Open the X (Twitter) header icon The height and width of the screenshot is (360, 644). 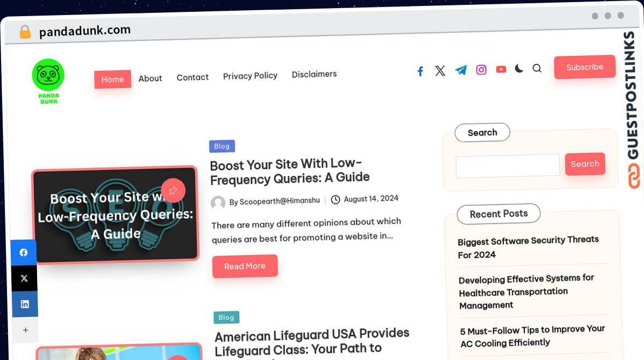click(x=440, y=70)
